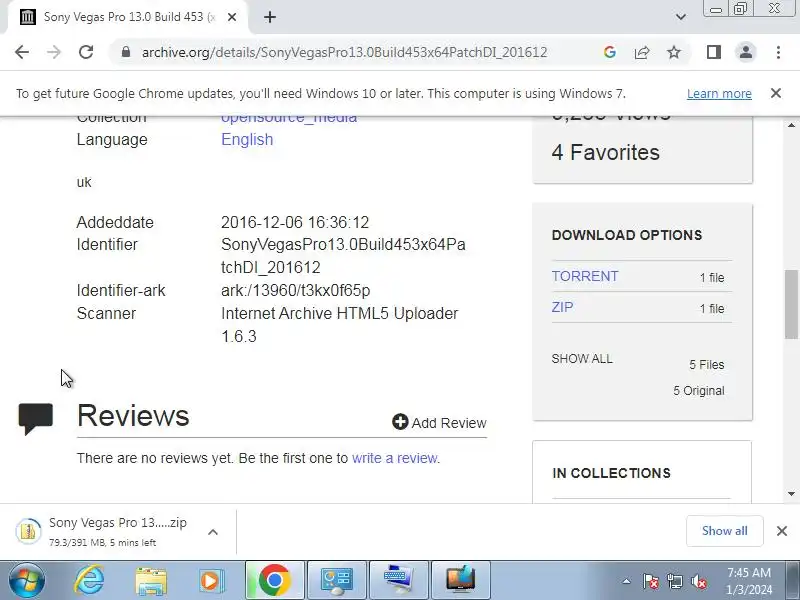Open the tab search chevron

point(681,17)
